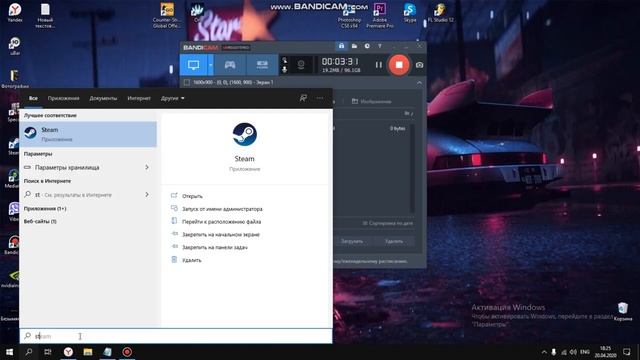Open the notification center icon
The height and width of the screenshot is (360, 640).
coord(627,352)
